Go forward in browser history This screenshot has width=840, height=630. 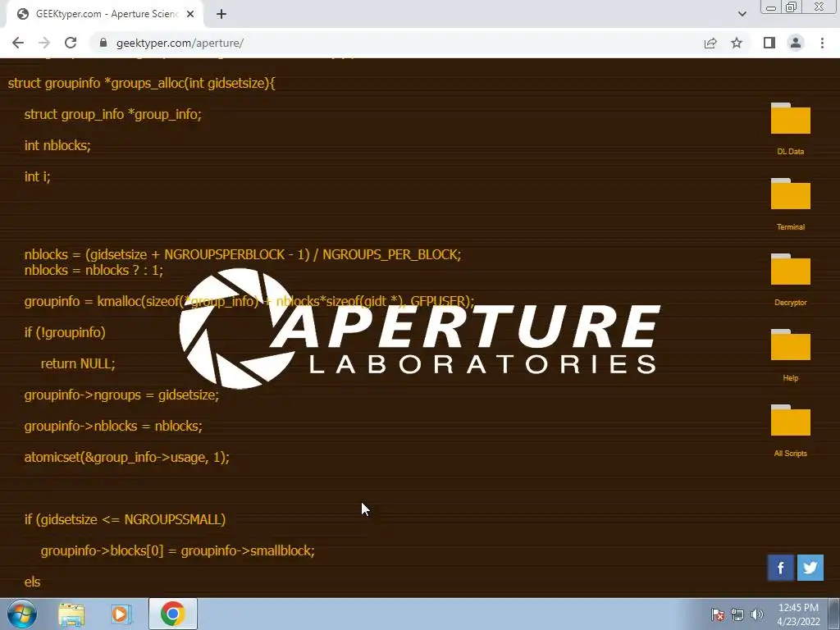[x=44, y=43]
